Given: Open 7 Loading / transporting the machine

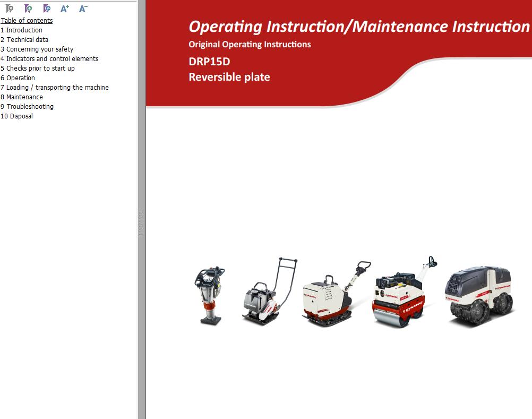Looking at the screenshot, I should point(55,87).
